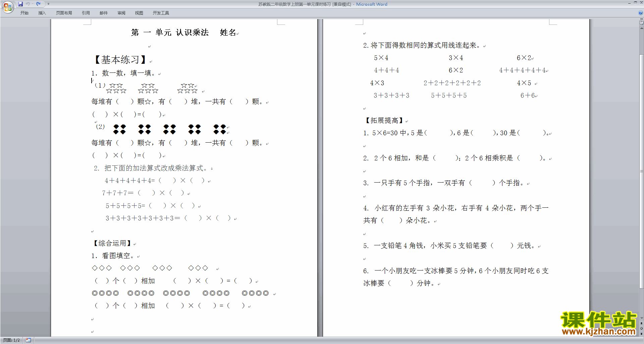The width and height of the screenshot is (644, 344).
Task: Click the expression 4×3 on the right page
Action: [x=377, y=83]
